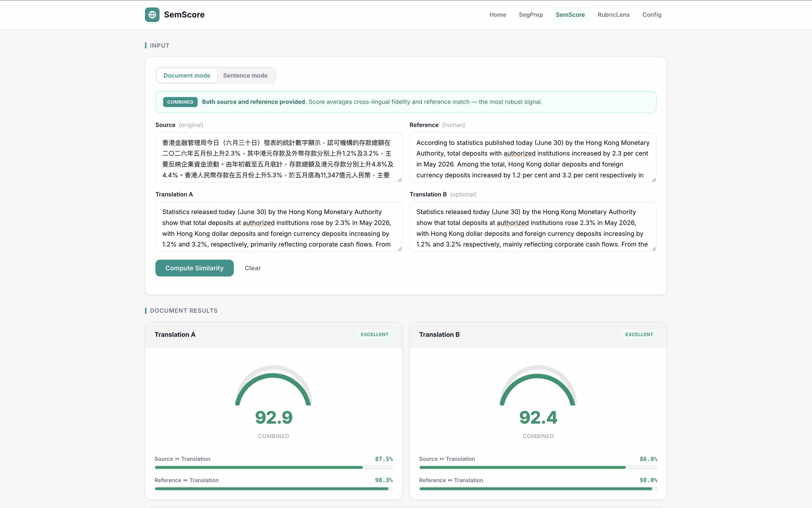Click inside the Source text area

[278, 157]
